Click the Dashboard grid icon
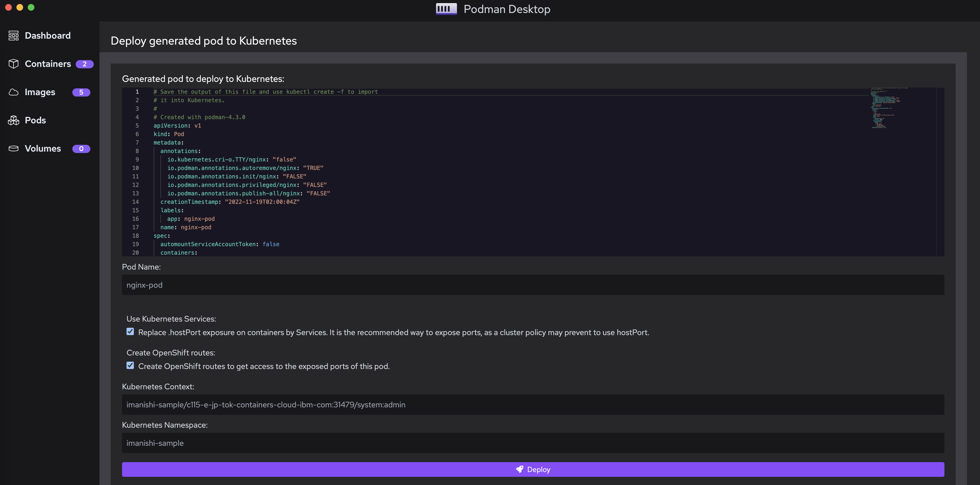Viewport: 980px width, 485px height. [14, 35]
